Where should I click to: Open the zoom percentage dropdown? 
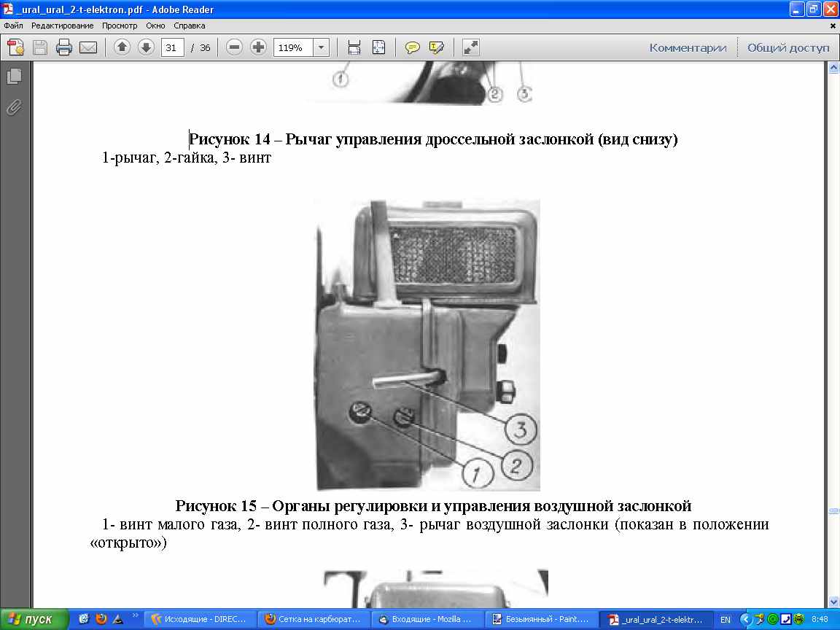click(x=321, y=48)
